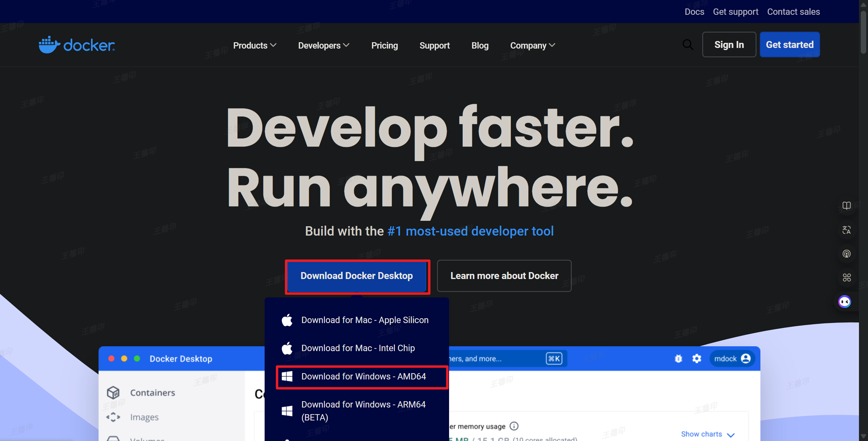Image resolution: width=868 pixels, height=441 pixels.
Task: Open the Contact sales link
Action: [793, 12]
